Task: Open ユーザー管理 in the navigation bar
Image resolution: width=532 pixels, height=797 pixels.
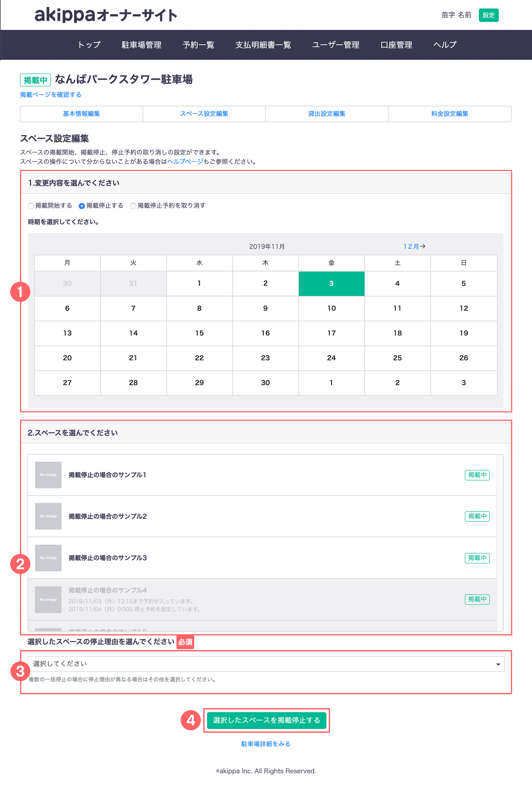Action: pyautogui.click(x=336, y=45)
